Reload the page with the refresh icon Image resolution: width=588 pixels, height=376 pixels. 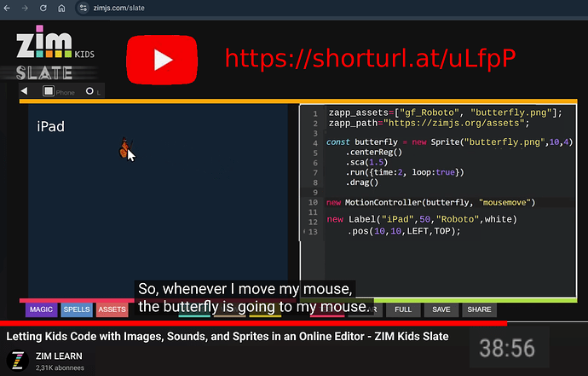[43, 8]
